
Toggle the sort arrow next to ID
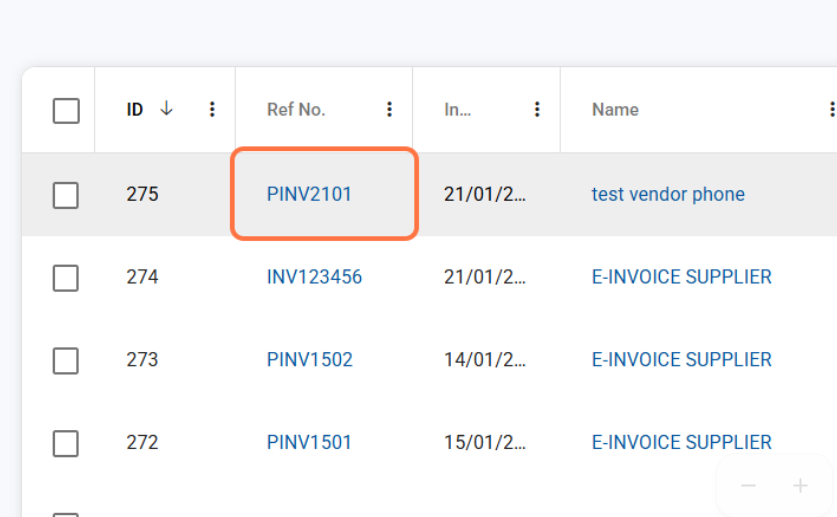[167, 109]
